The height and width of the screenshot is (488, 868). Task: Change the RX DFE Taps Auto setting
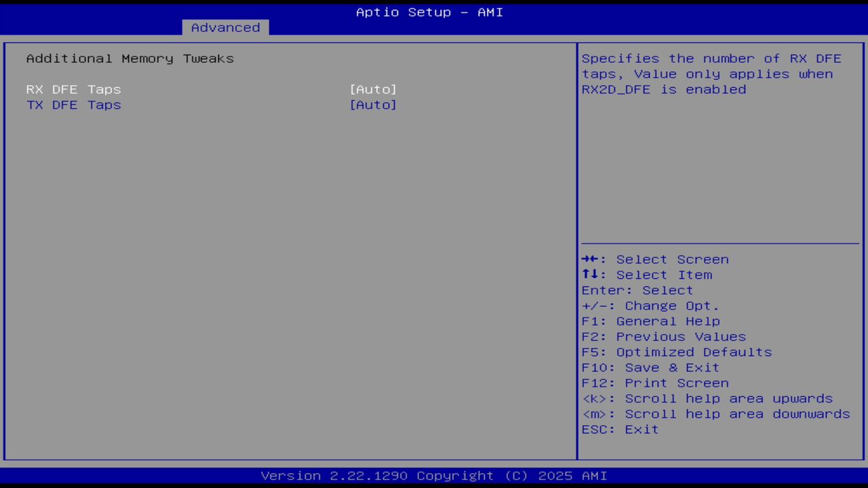click(x=373, y=89)
